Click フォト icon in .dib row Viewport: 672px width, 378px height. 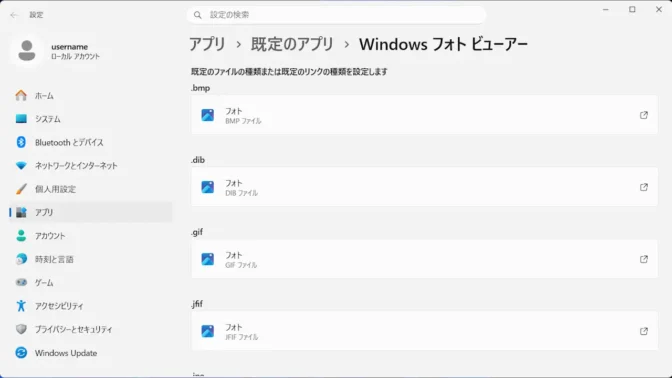tap(208, 187)
